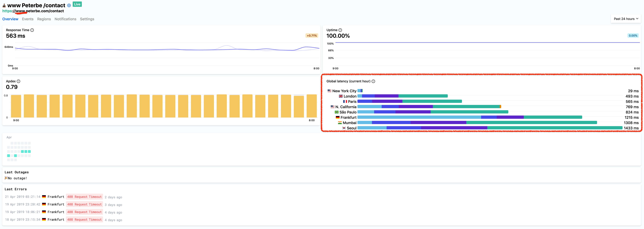The image size is (644, 229).
Task: Click the Seoul latency bar
Action: point(490,128)
